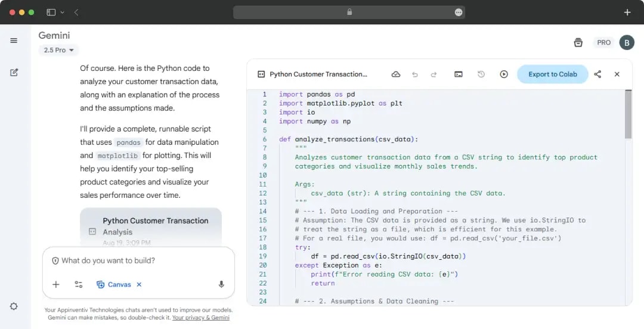Image resolution: width=644 pixels, height=329 pixels.
Task: Click 'df = pd.read_csv(io.StringIO(csv_data))' line
Action: coord(388,256)
